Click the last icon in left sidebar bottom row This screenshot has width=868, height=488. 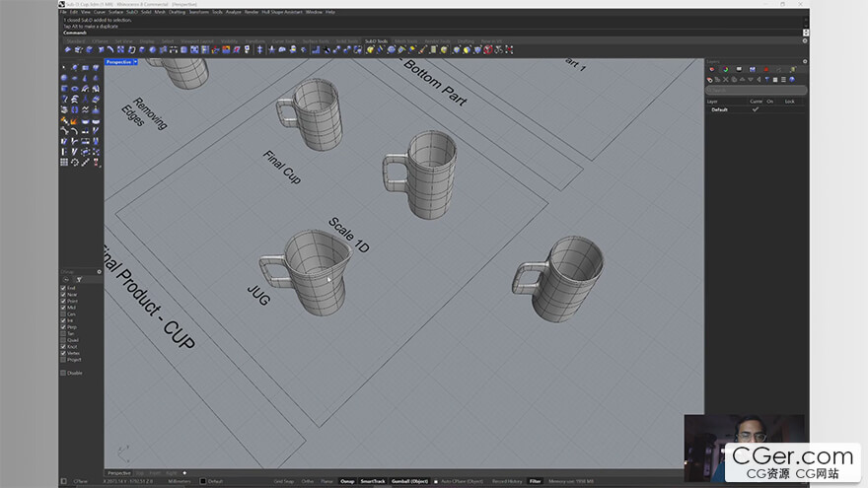97,162
